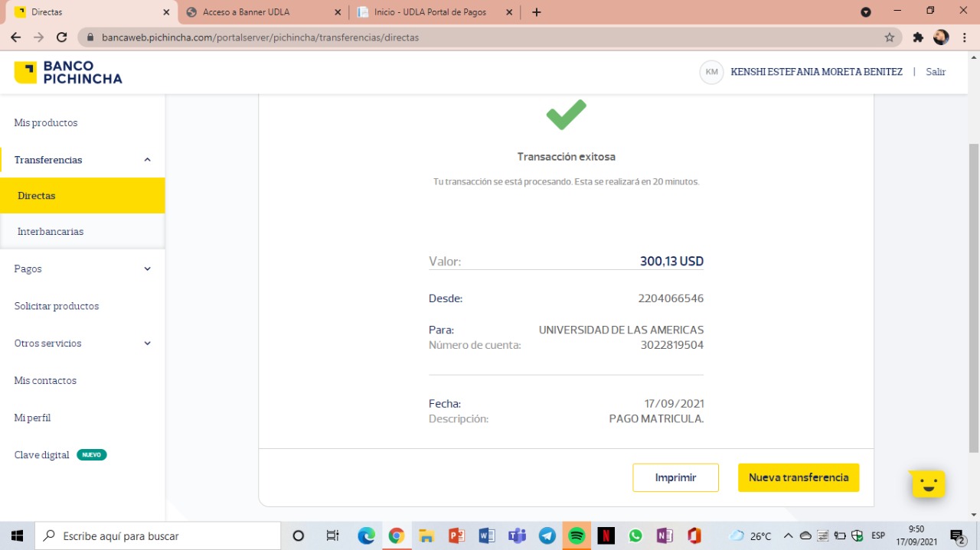This screenshot has width=980, height=550.
Task: Reload the page with the refresh icon
Action: pyautogui.click(x=62, y=37)
